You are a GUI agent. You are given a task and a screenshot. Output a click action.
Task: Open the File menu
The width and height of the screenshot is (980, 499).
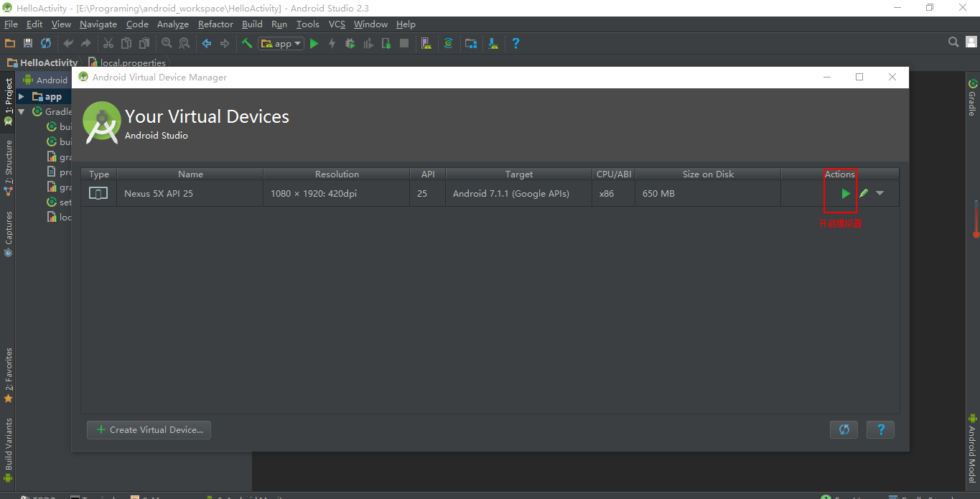[11, 24]
